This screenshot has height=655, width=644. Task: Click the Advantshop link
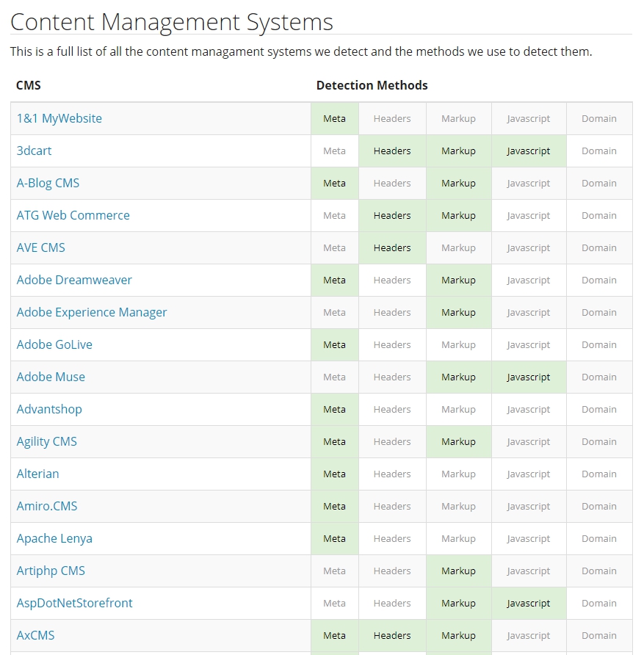pos(49,410)
